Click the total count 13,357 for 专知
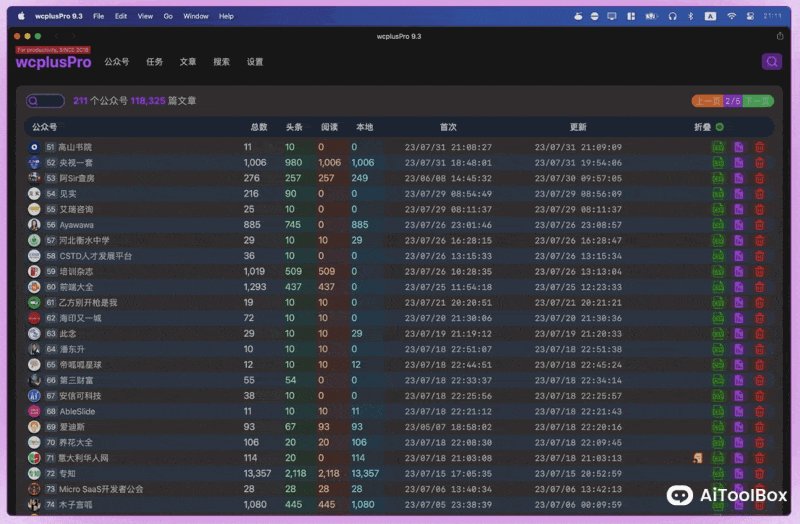 click(258, 473)
